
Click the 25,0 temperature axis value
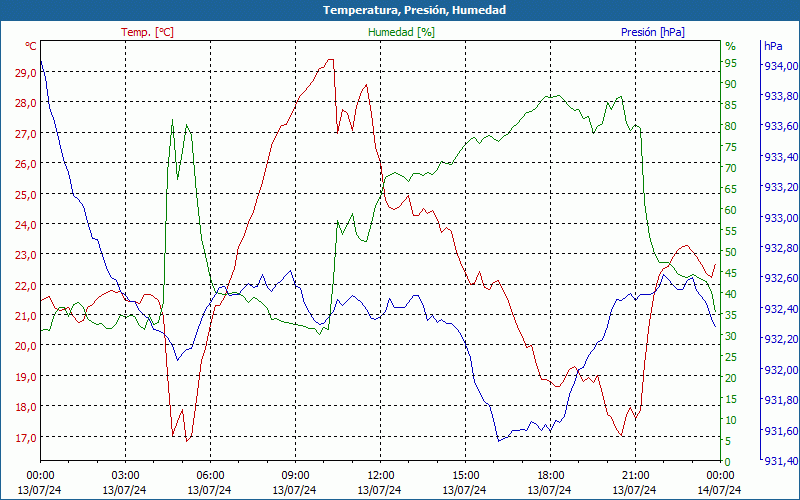[x=26, y=194]
